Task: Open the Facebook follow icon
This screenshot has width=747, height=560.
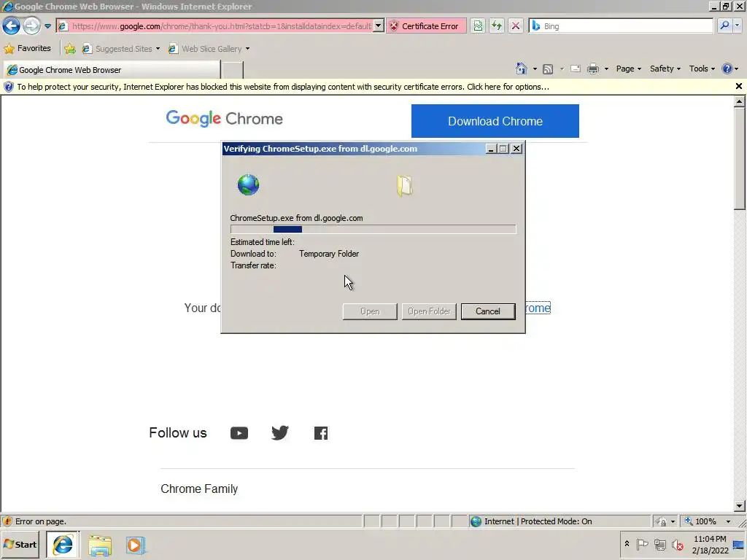Action: point(321,433)
